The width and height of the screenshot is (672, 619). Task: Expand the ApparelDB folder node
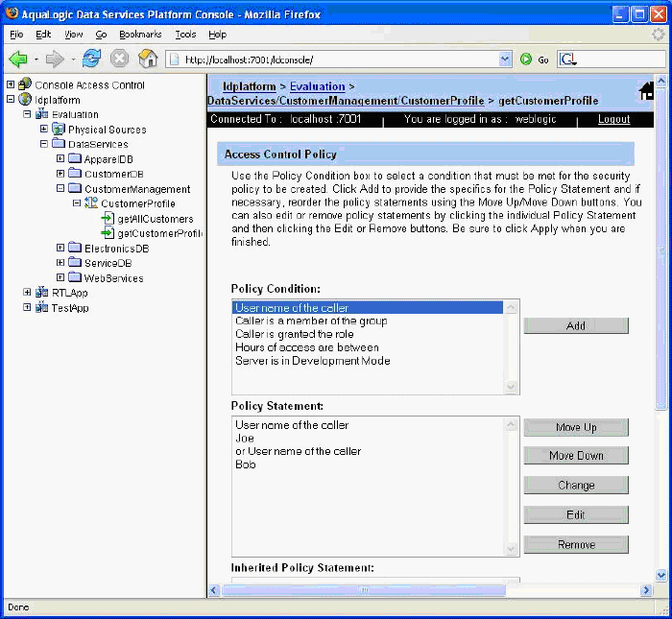pos(60,158)
